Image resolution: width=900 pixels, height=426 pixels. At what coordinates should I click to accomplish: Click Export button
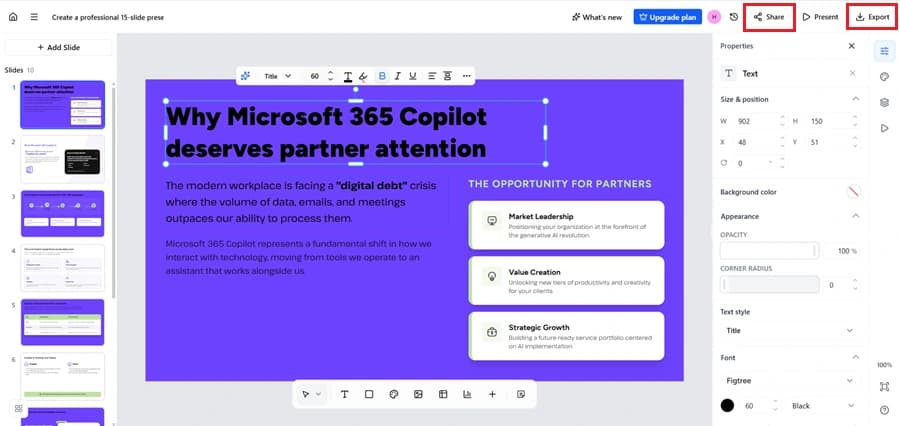872,17
